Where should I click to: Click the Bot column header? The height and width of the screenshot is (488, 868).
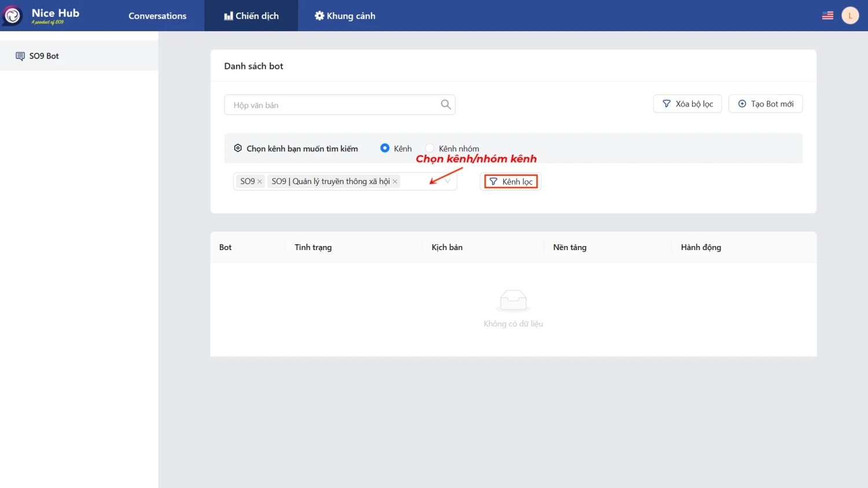225,247
